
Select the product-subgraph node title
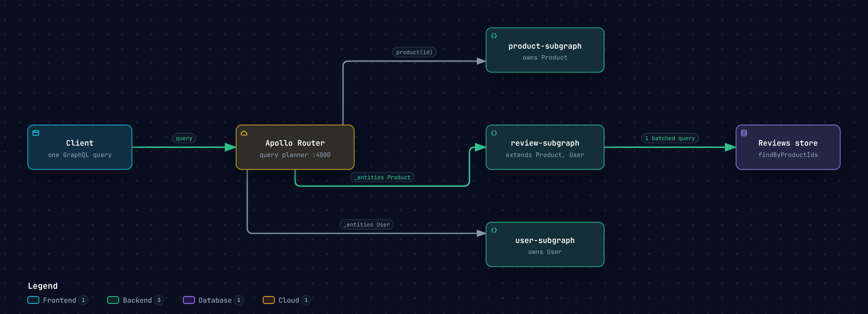click(x=545, y=46)
